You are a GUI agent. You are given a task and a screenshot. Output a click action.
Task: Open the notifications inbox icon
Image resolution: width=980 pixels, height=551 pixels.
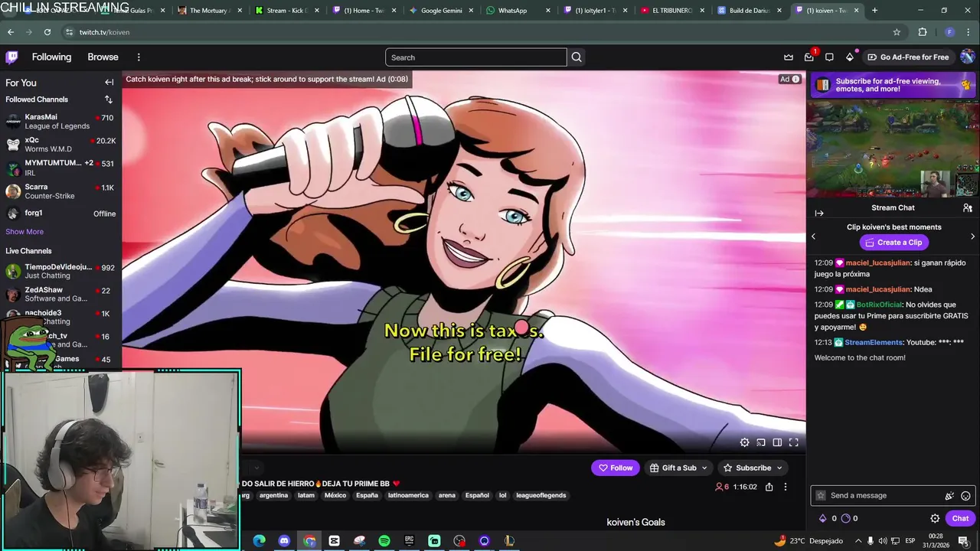point(808,57)
